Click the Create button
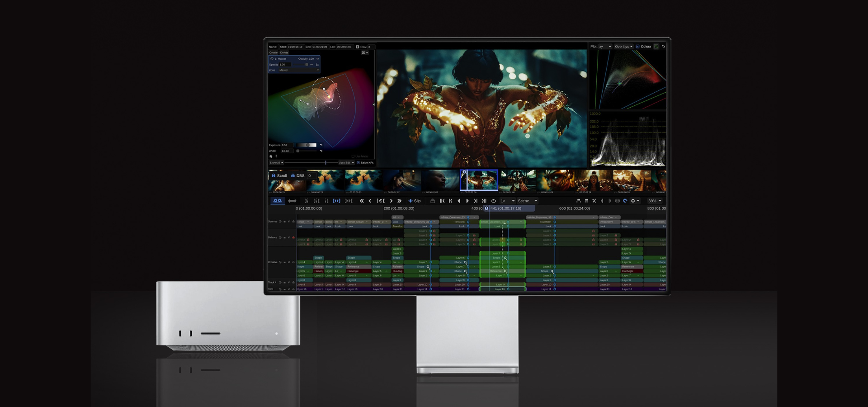The width and height of the screenshot is (868, 407). click(x=273, y=52)
